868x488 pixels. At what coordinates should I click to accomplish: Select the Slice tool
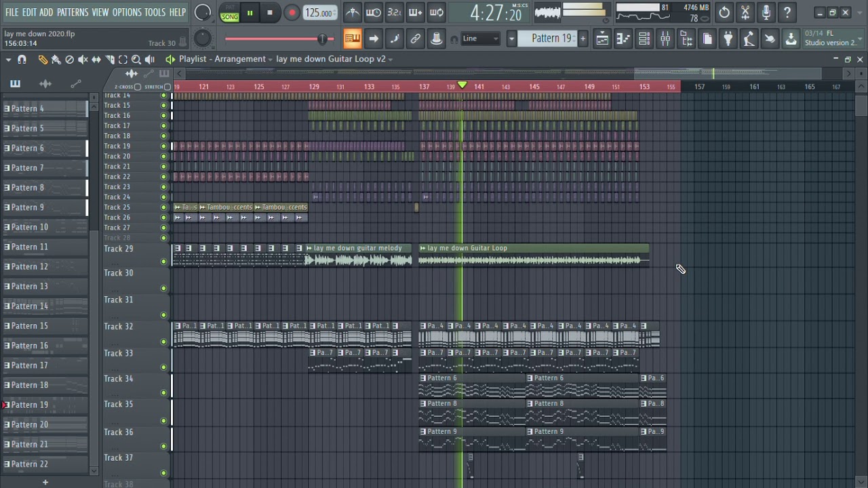[110, 60]
